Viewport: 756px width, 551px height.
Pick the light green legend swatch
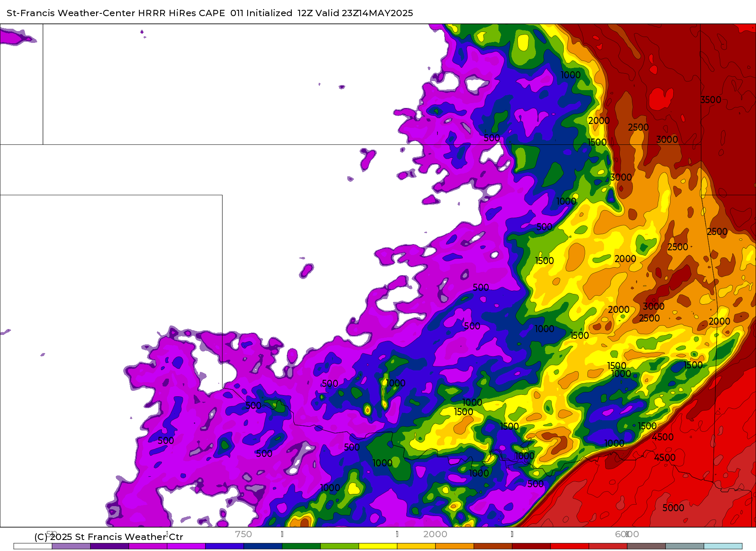pos(340,546)
